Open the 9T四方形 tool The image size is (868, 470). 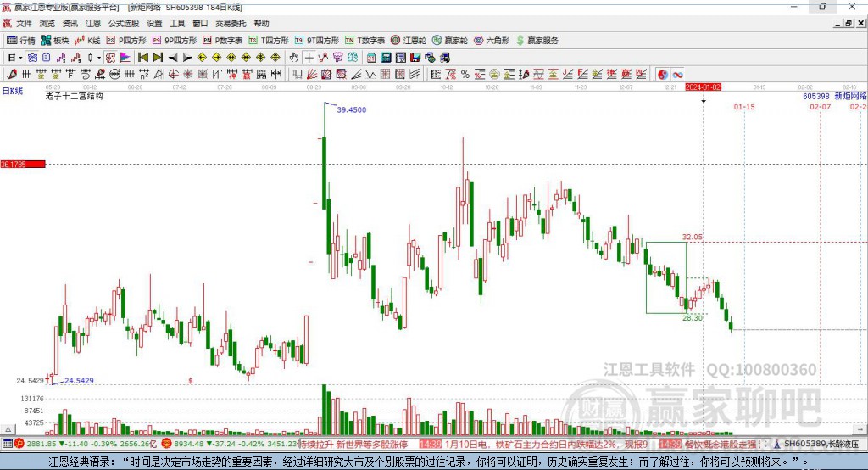click(x=317, y=41)
